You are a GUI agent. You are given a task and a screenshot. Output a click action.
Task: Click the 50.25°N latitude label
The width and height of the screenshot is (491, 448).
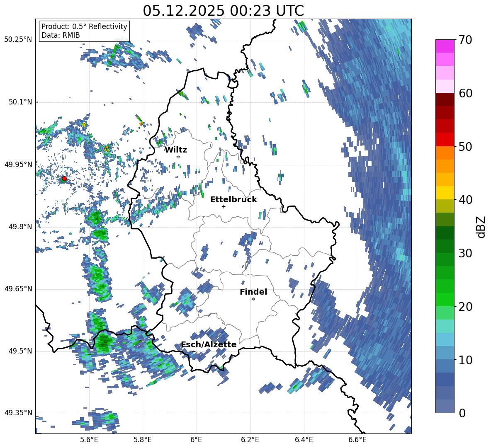18,40
